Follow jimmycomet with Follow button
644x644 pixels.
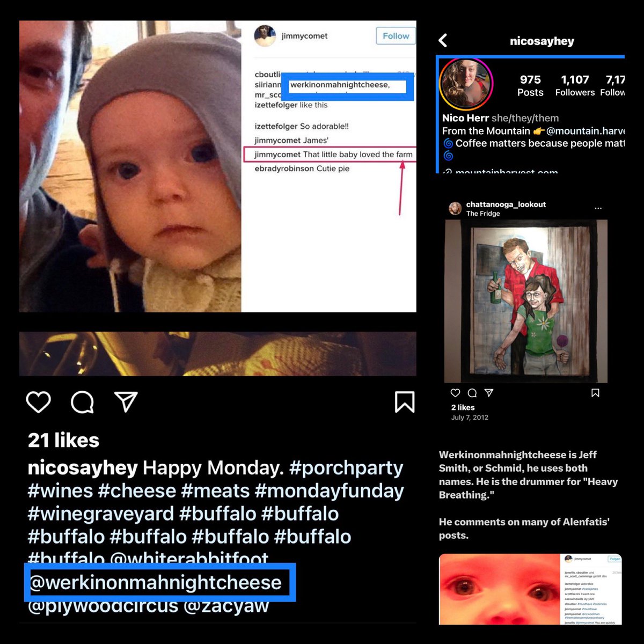[396, 36]
